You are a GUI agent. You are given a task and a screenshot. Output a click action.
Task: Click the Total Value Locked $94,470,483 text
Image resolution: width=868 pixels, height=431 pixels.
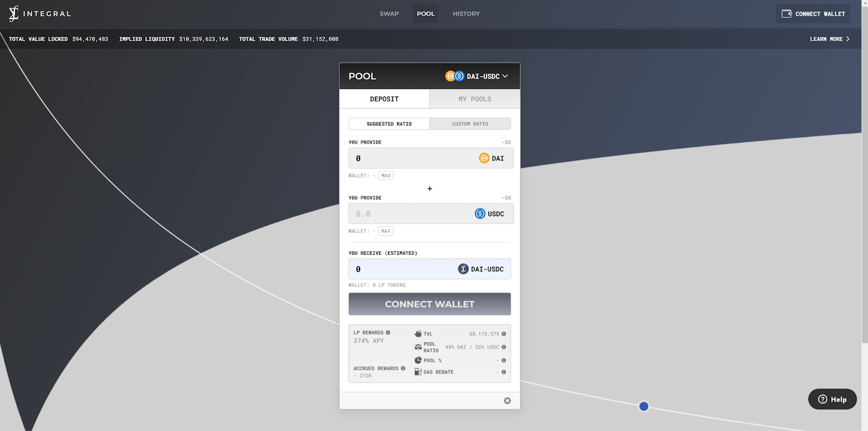point(59,39)
